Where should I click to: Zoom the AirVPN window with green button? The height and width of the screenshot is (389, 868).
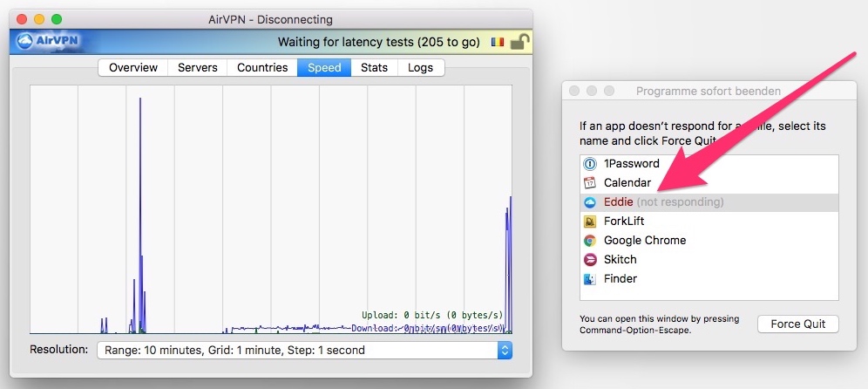(57, 19)
